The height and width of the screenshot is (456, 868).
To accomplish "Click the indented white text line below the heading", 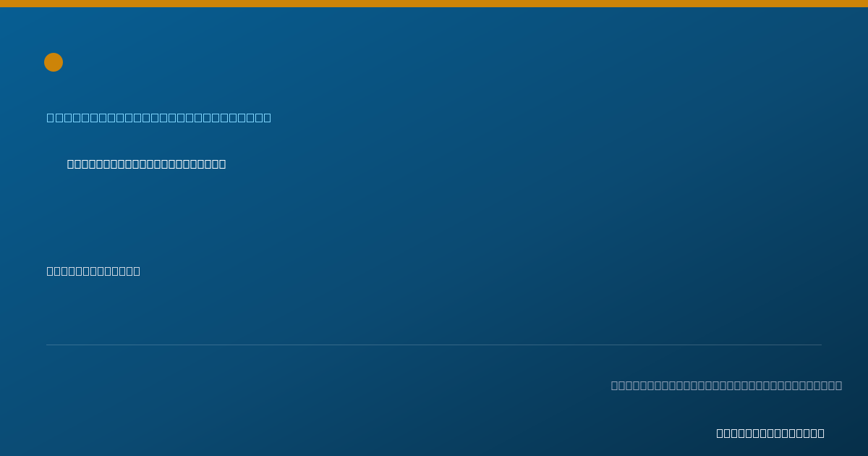I will pyautogui.click(x=147, y=164).
